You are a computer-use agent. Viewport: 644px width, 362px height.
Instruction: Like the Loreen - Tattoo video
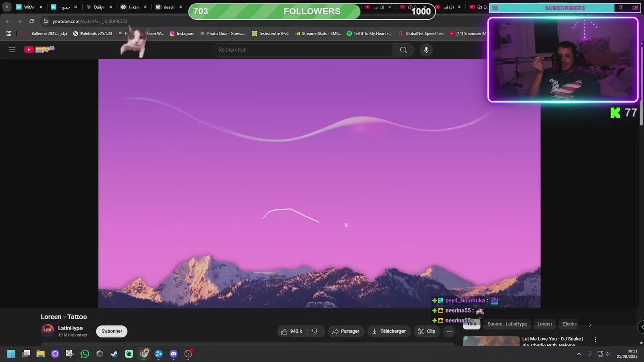(291, 331)
